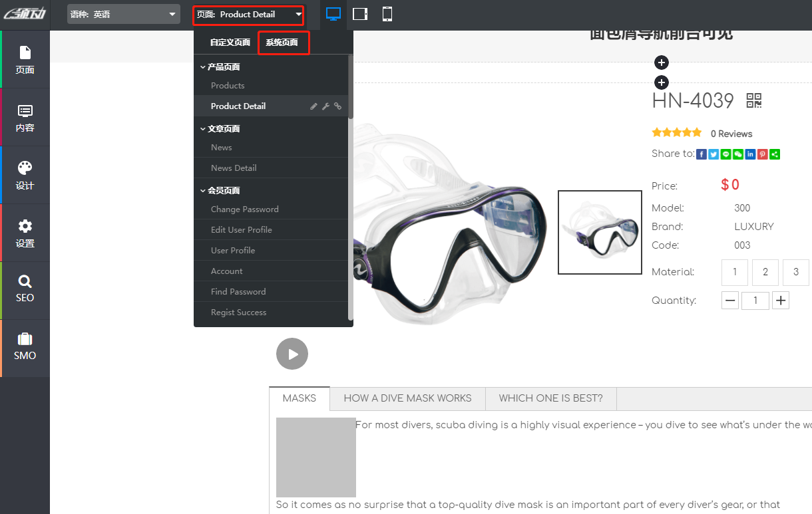812x514 pixels.
Task: Collapse the 产品页面 group
Action: tap(220, 66)
